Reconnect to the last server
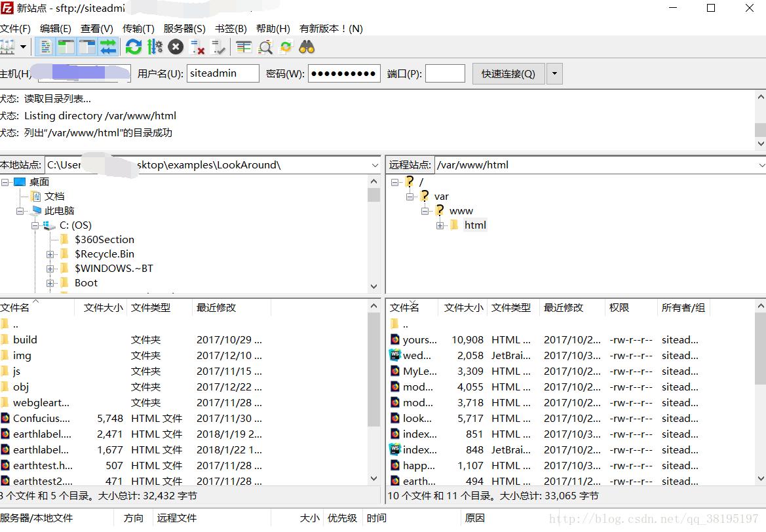766x532 pixels. 218,47
